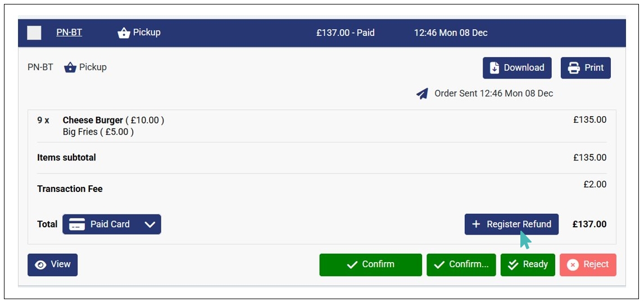Reject the order with the red button
This screenshot has height=307, width=644.
point(588,265)
